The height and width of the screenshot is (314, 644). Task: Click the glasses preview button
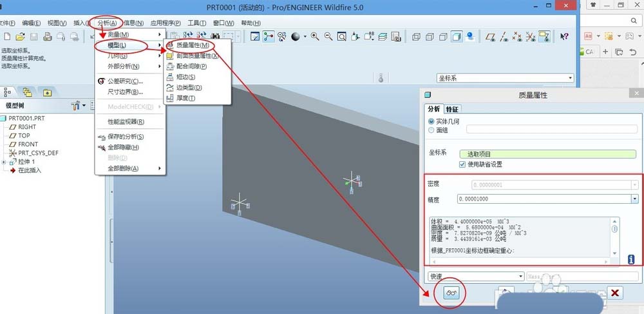pyautogui.click(x=453, y=293)
